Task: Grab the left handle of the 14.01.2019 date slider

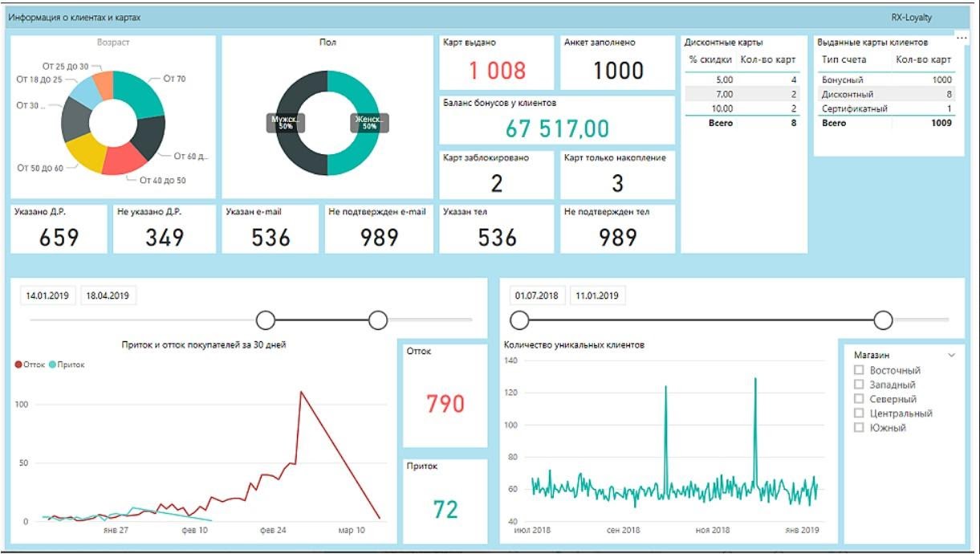Action: (x=266, y=320)
